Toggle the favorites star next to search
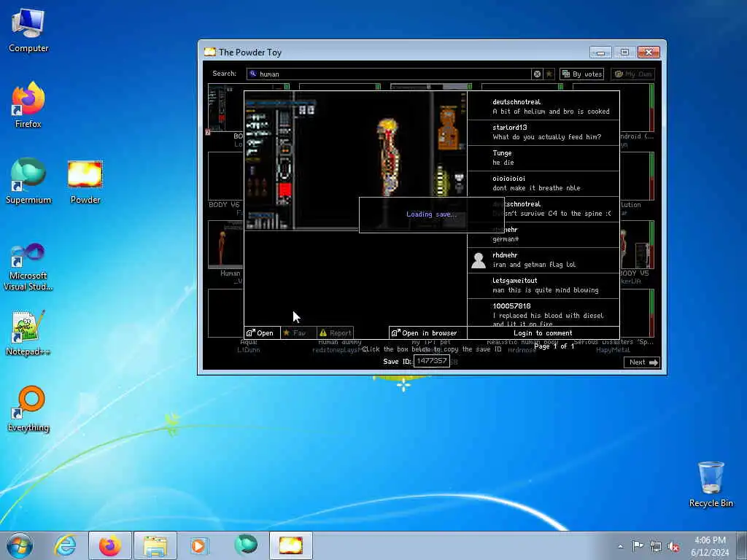The height and width of the screenshot is (560, 747). [x=549, y=74]
